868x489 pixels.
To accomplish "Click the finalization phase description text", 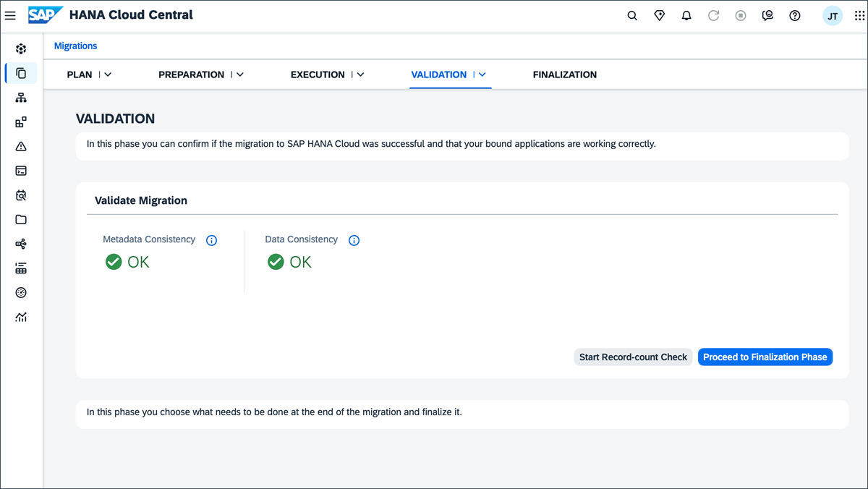I will (274, 412).
